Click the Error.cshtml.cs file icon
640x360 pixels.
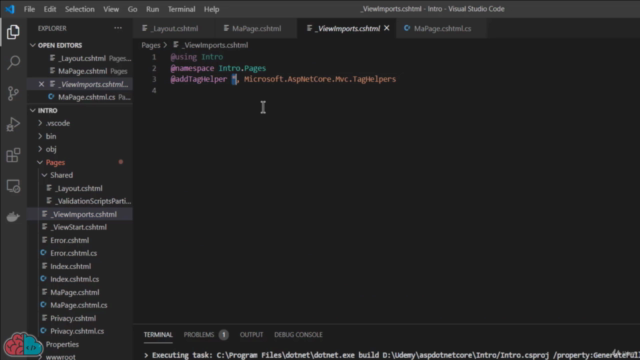pos(43,253)
